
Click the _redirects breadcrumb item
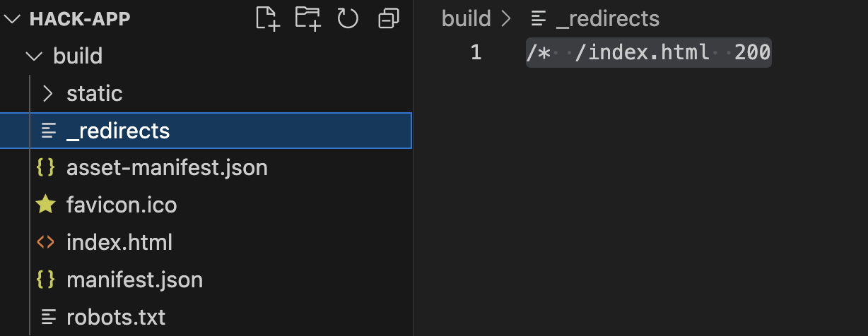click(x=608, y=19)
